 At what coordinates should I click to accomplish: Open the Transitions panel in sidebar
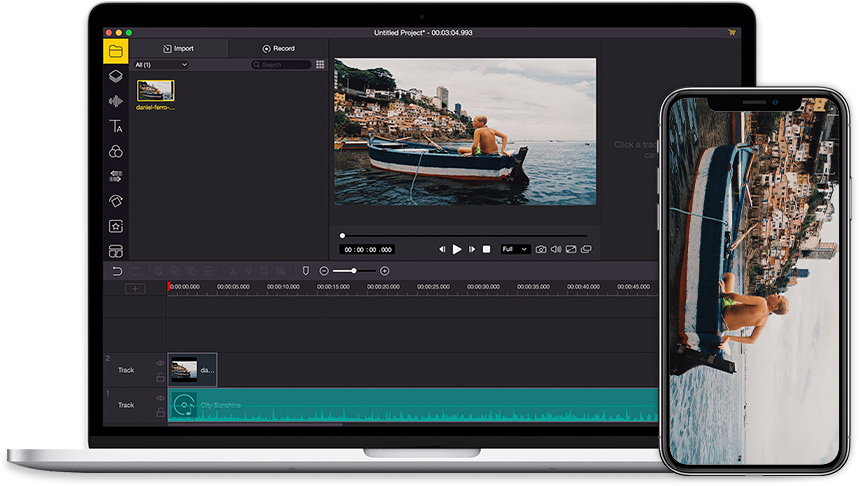116,176
